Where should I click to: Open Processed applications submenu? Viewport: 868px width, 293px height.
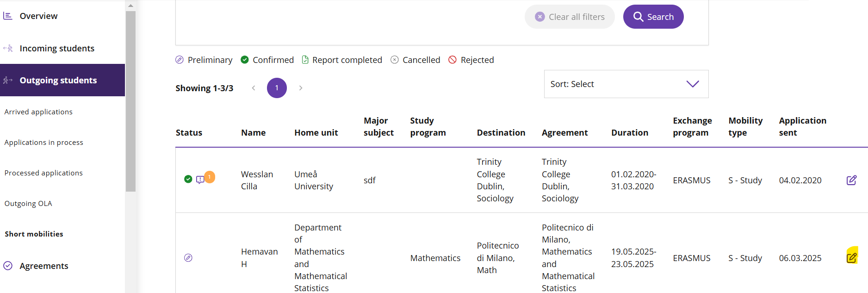43,173
